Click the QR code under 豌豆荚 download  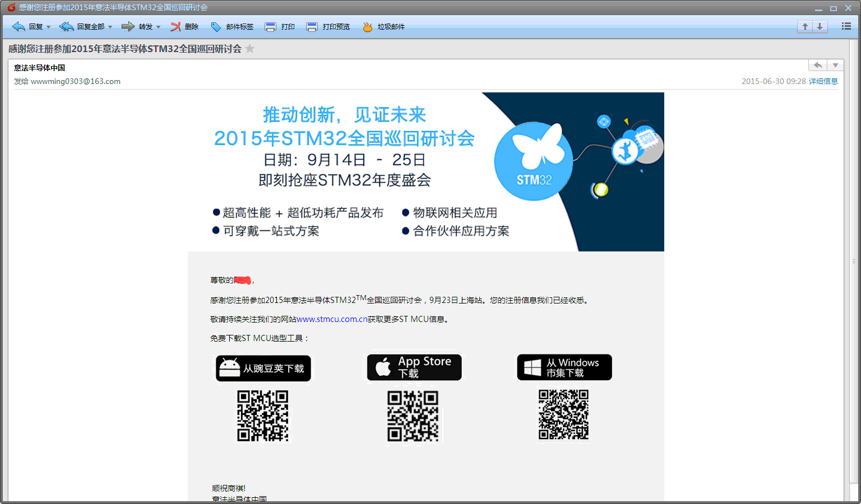pyautogui.click(x=263, y=416)
